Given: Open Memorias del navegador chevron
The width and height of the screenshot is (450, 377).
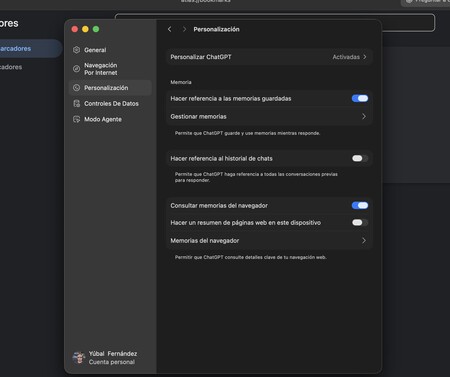Looking at the screenshot, I should [364, 240].
